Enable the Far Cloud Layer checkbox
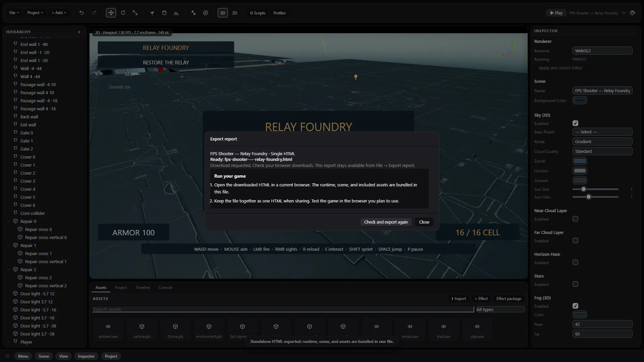This screenshot has height=362, width=644. (576, 241)
